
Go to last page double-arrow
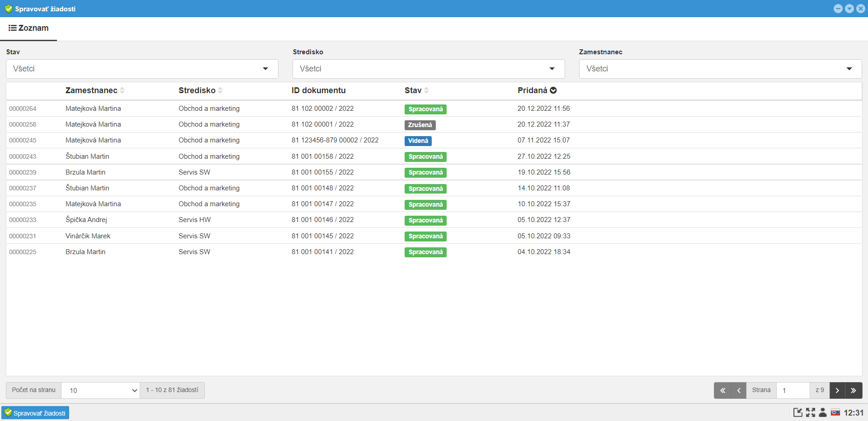[854, 390]
